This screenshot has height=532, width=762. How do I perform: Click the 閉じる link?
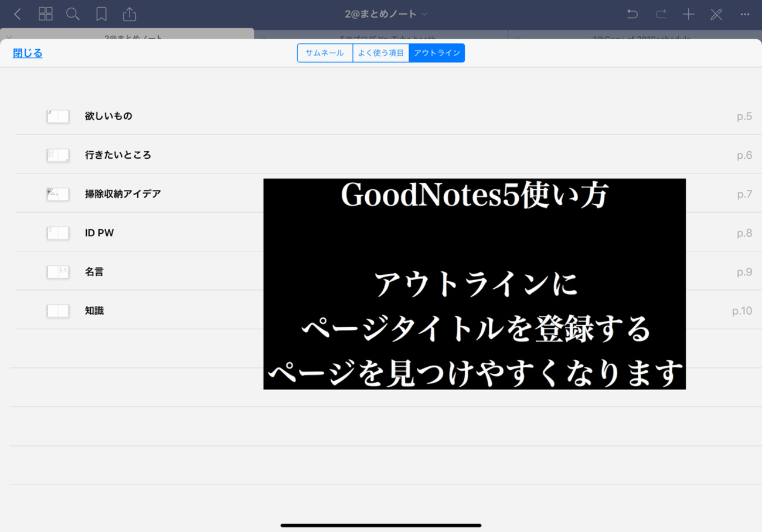tap(28, 53)
